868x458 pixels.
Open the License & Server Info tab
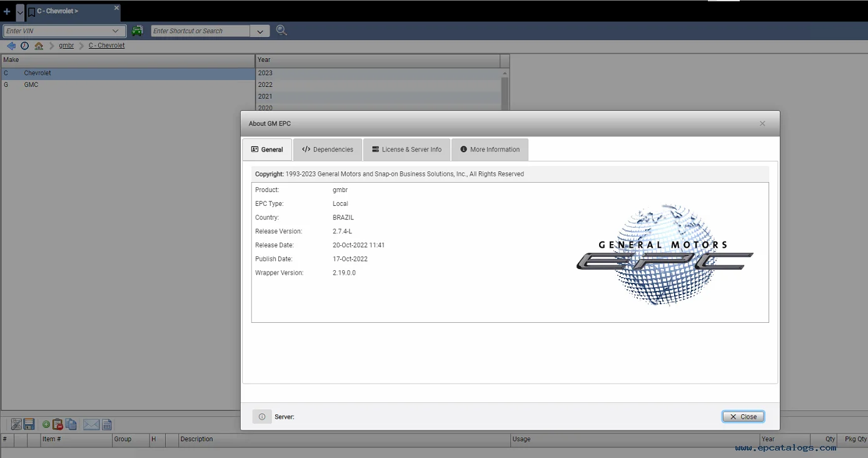pos(406,150)
